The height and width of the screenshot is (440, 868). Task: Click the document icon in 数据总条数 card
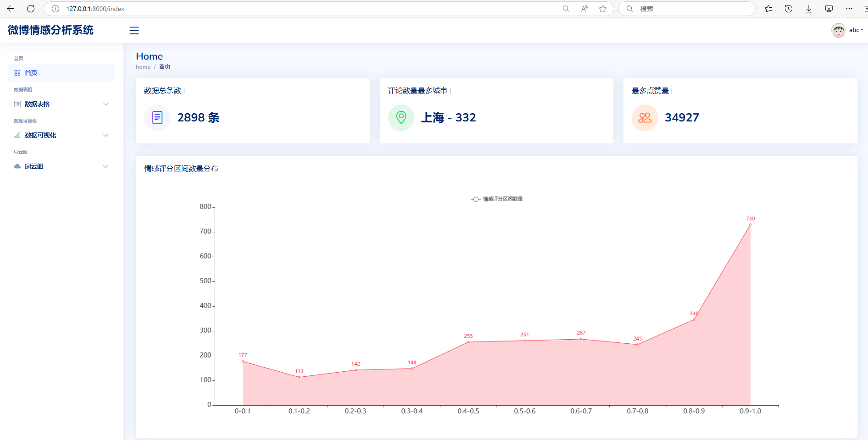click(157, 118)
